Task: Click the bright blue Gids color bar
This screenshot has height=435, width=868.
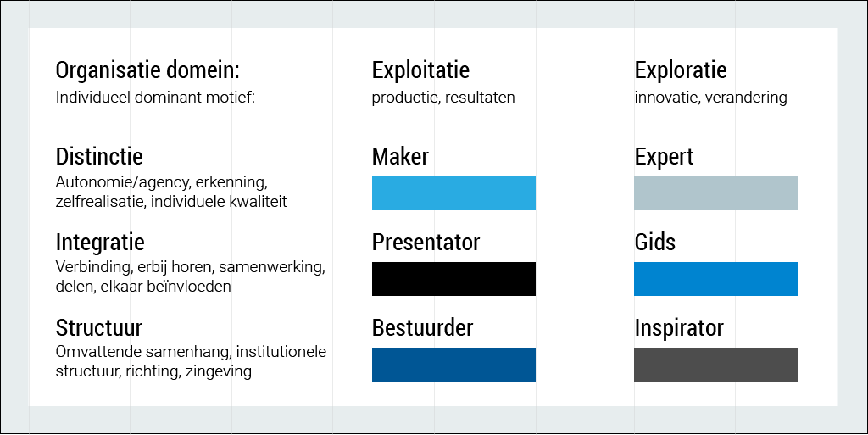Action: pyautogui.click(x=715, y=279)
